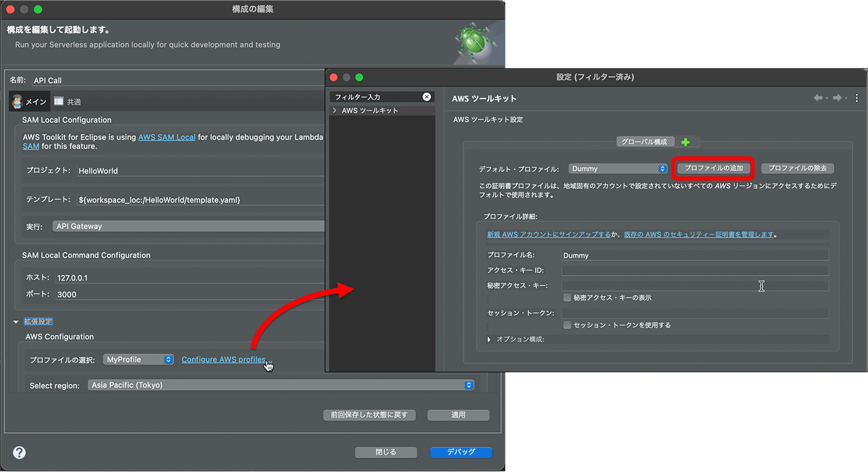868x472 pixels.
Task: Click the back navigation arrow in settings
Action: click(818, 98)
